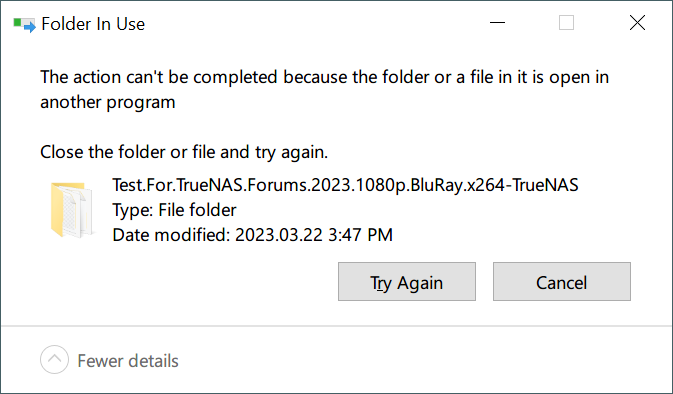673x394 pixels.
Task: Select the yellow folder icon with documents
Action: coord(72,210)
